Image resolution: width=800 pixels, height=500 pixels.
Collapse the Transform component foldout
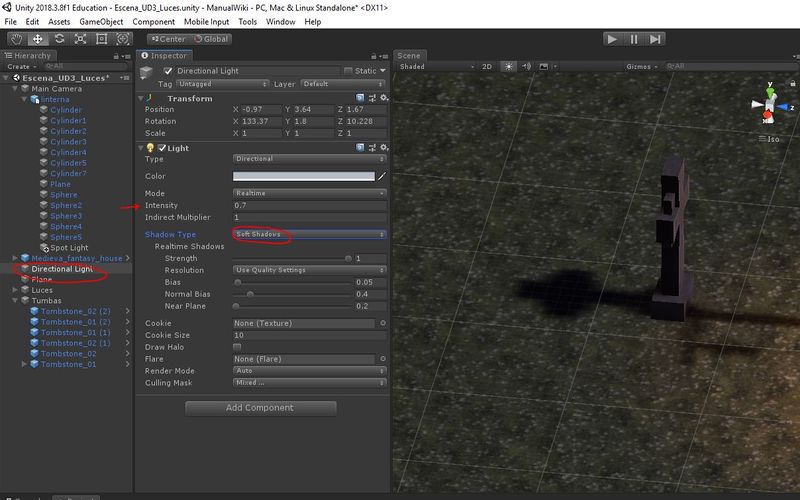141,98
